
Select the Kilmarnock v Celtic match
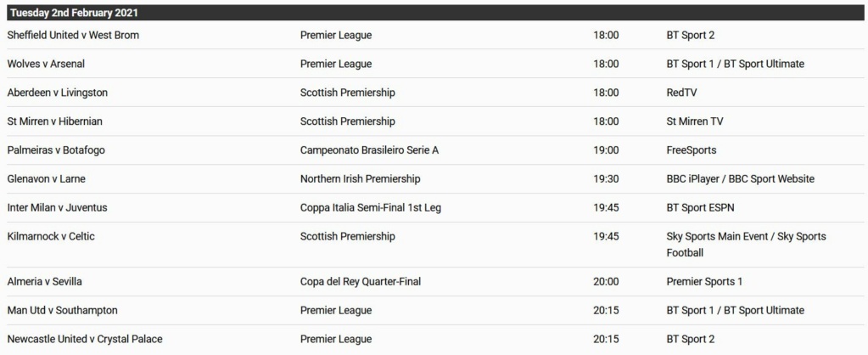[51, 236]
